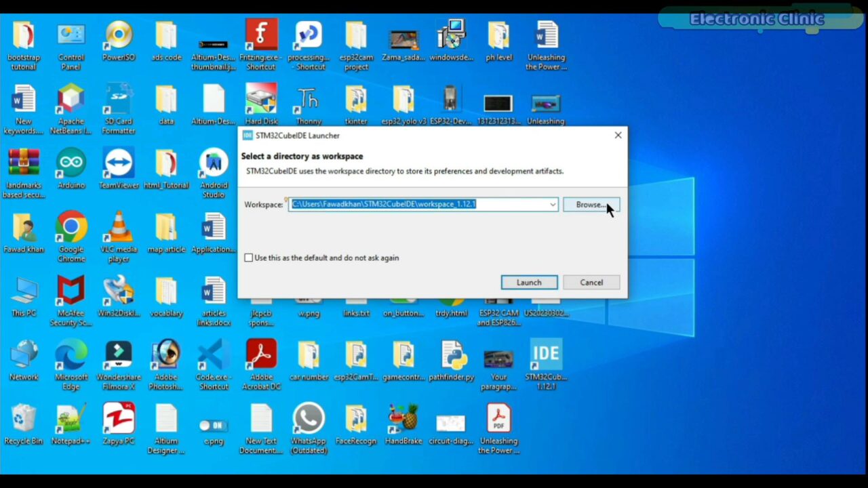Select the tkinter folder icon
868x488 pixels.
pyautogui.click(x=356, y=104)
